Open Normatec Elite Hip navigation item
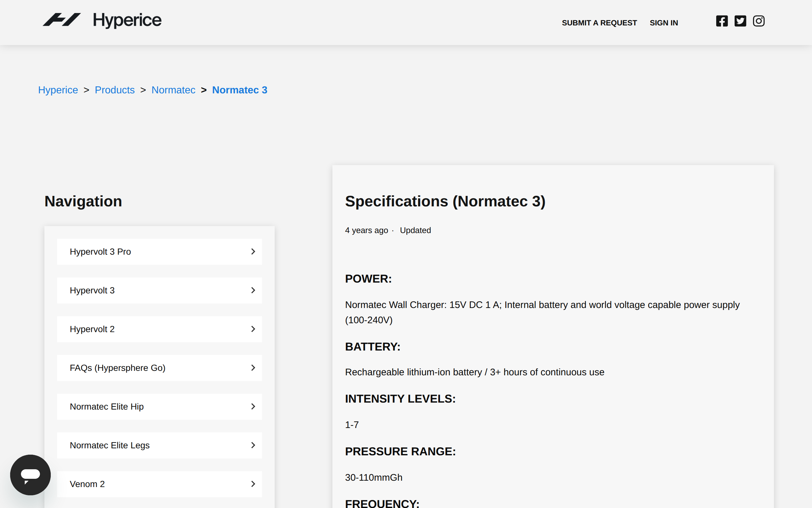812x508 pixels. [x=159, y=406]
